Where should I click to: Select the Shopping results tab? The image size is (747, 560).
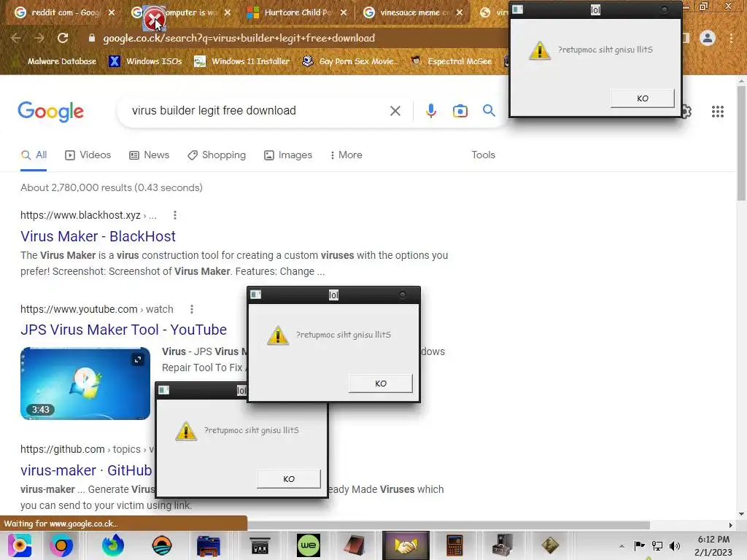(x=216, y=155)
